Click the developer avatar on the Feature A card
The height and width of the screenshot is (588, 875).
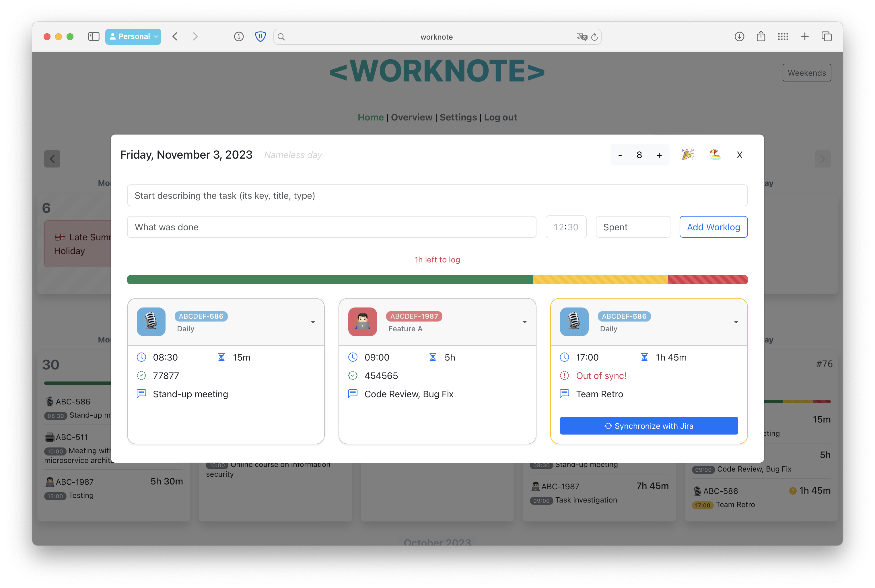coord(362,322)
